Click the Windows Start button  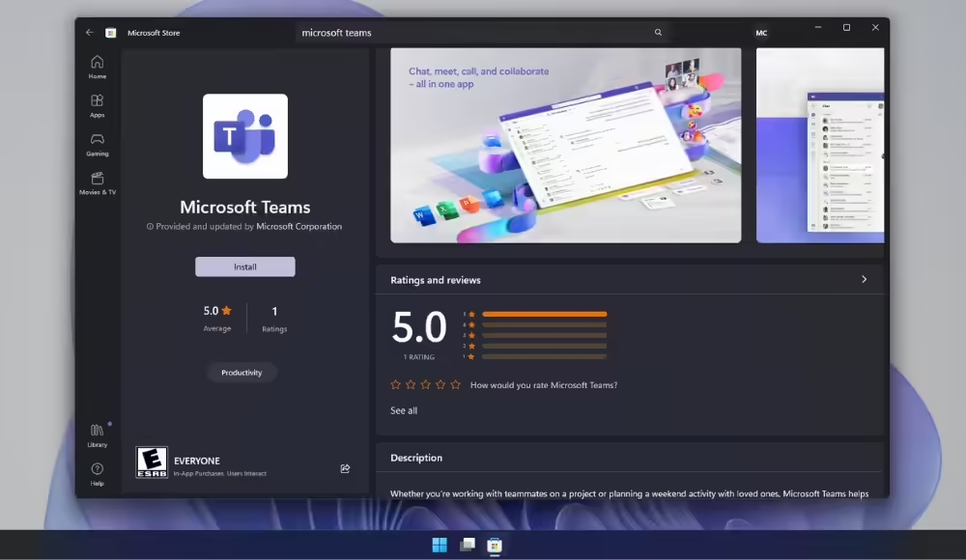coord(440,546)
